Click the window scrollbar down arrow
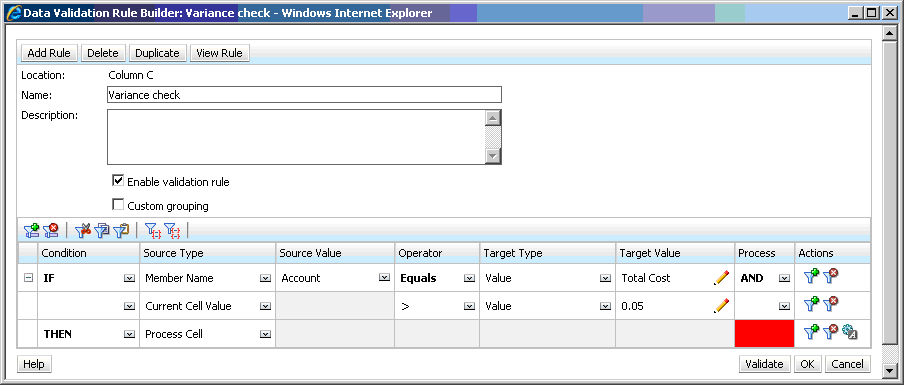 889,372
